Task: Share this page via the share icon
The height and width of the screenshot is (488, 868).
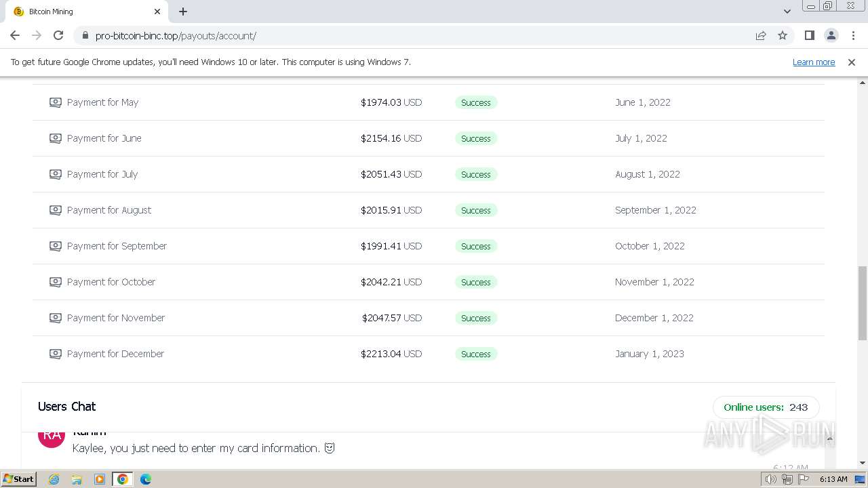Action: click(x=761, y=35)
